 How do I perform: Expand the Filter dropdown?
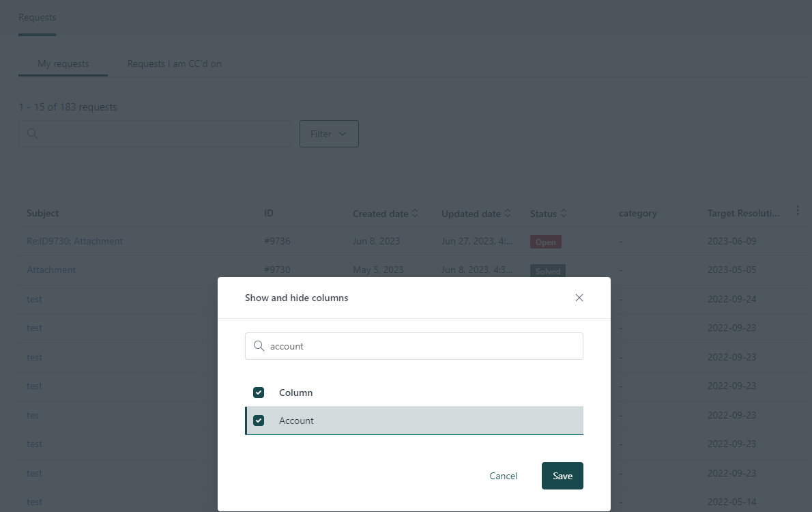[329, 134]
